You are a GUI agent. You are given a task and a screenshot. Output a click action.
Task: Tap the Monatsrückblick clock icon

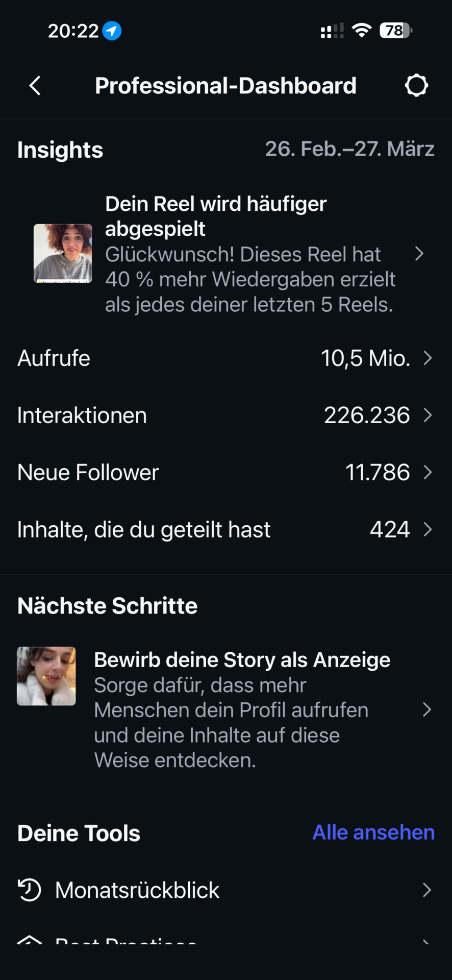30,890
